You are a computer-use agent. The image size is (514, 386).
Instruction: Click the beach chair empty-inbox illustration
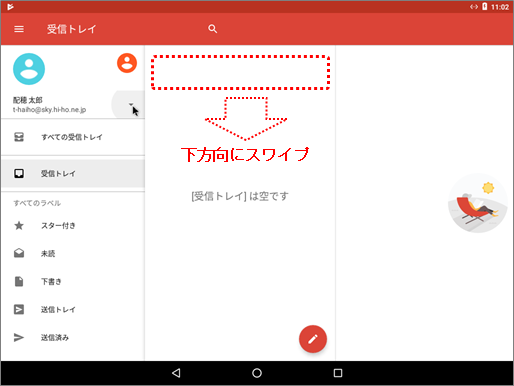tap(478, 203)
